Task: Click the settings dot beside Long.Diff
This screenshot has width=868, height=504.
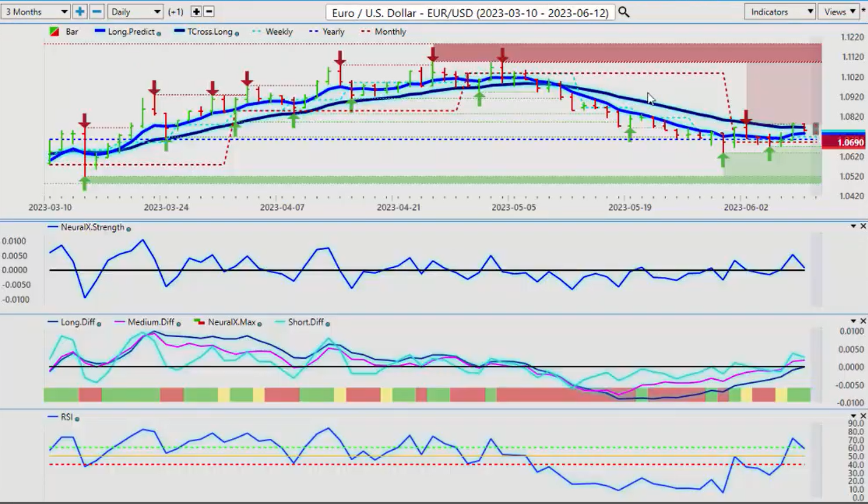Action: pos(99,323)
